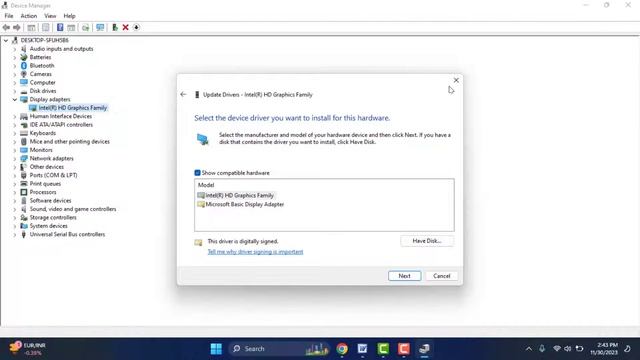Open the EUR/INR widget on taskbar

(x=27, y=349)
